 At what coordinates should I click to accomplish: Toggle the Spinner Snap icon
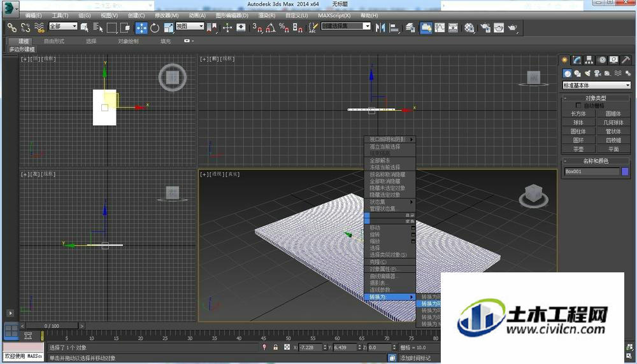297,27
